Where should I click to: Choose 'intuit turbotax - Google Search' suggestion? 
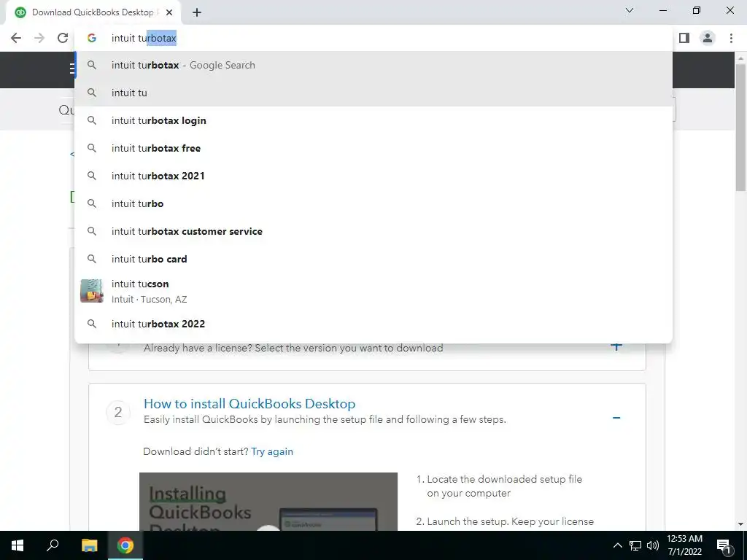tap(373, 65)
